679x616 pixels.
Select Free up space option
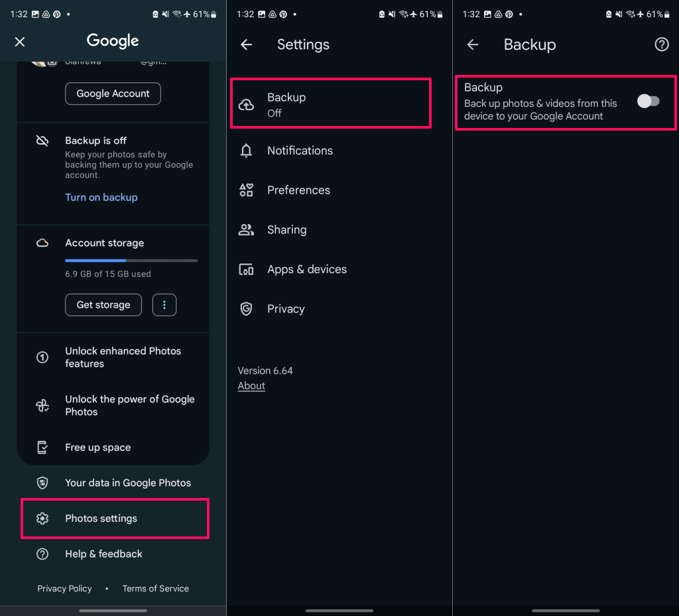[97, 448]
